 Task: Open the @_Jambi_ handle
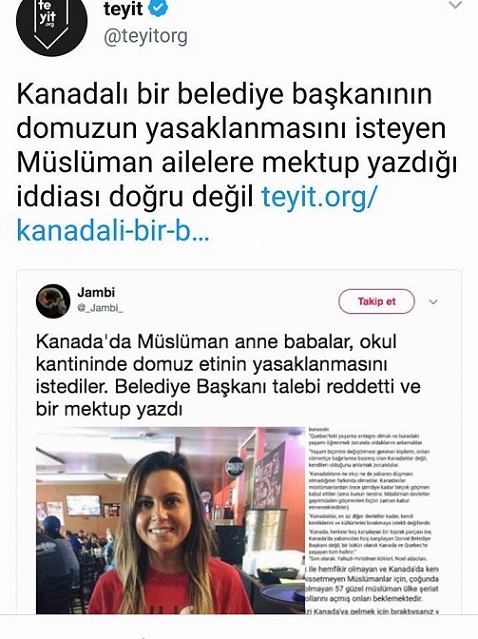click(x=100, y=308)
